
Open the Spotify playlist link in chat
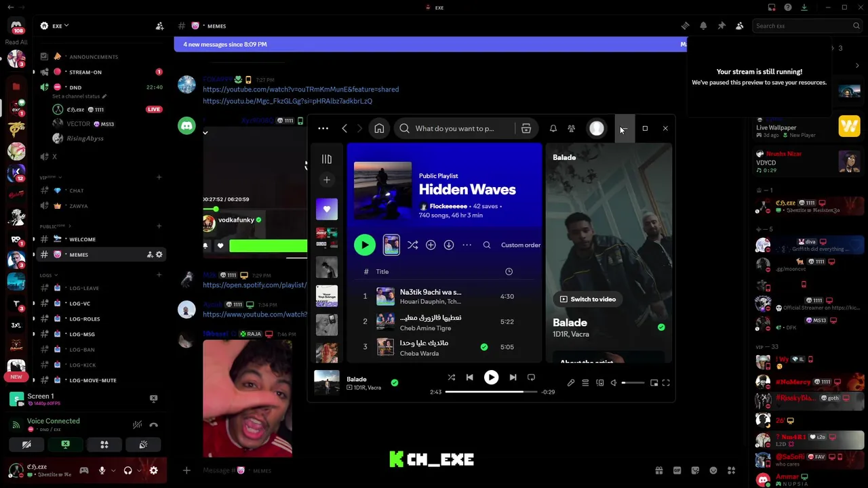pos(254,285)
